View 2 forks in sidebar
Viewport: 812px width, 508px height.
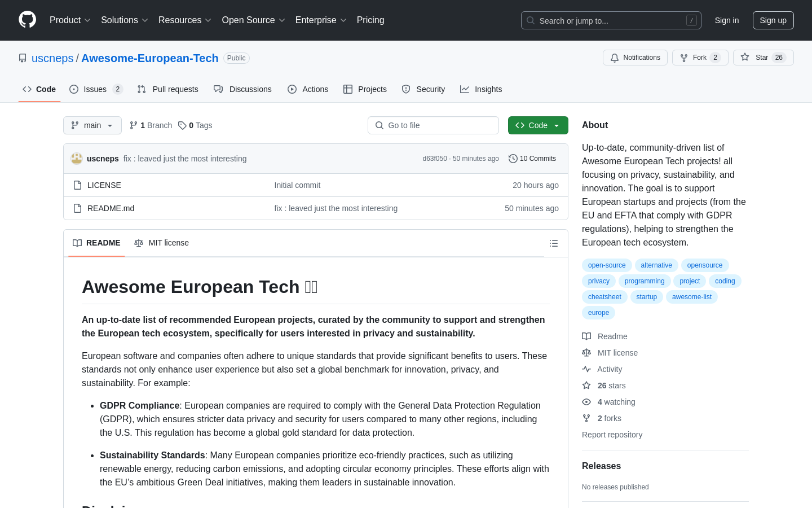click(602, 418)
